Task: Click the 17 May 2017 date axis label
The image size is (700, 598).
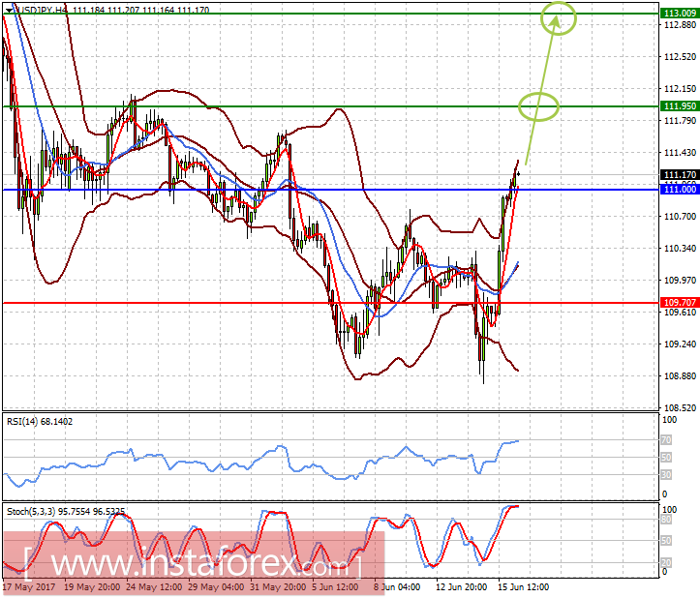Action: point(29,586)
